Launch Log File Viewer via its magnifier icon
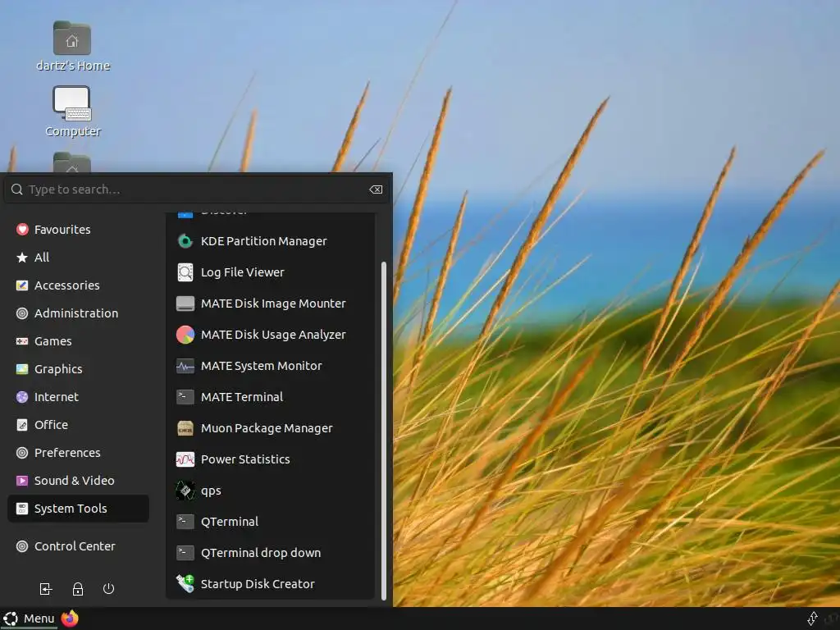840x630 pixels. tap(185, 272)
